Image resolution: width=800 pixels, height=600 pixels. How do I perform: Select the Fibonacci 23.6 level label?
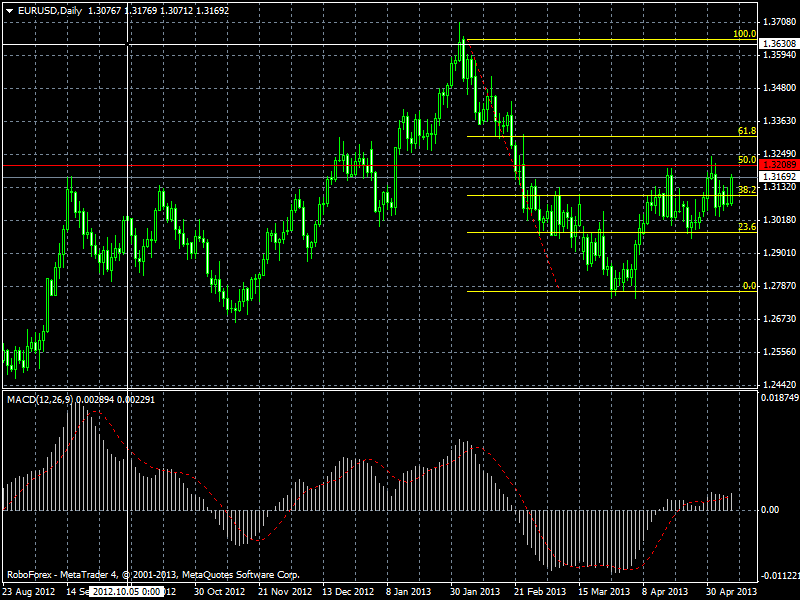(x=747, y=227)
